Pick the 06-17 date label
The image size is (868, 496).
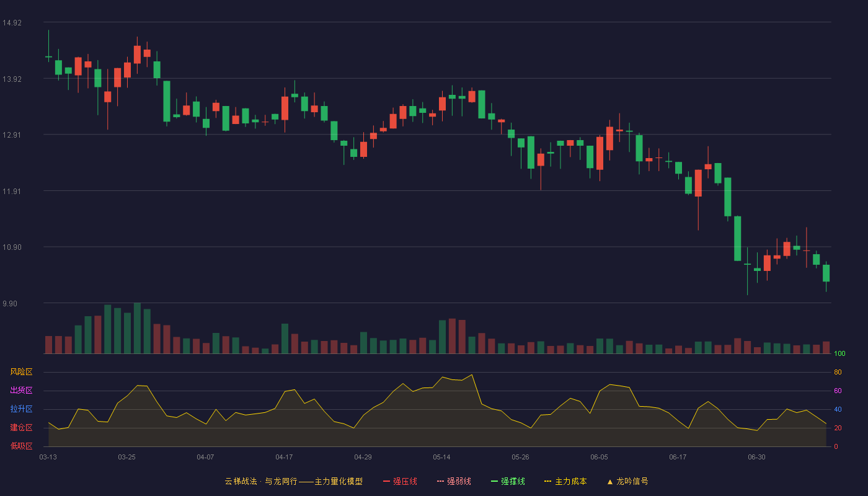[x=678, y=457]
